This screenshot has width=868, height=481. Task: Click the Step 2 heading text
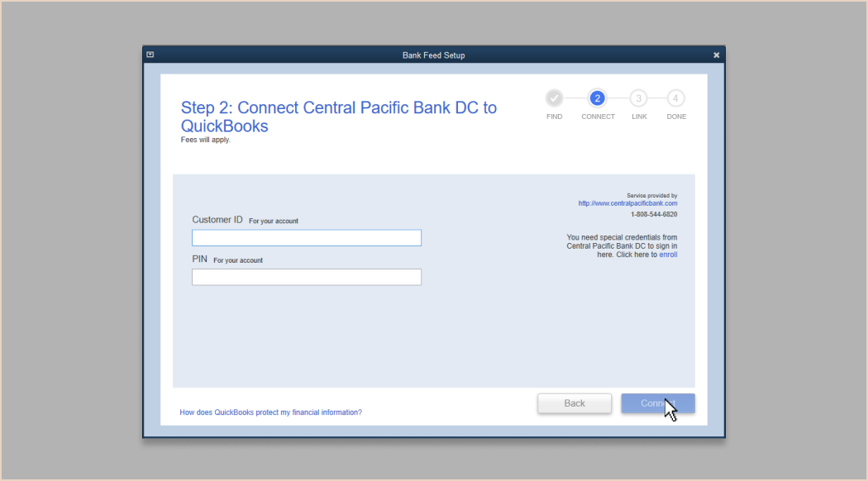point(339,117)
